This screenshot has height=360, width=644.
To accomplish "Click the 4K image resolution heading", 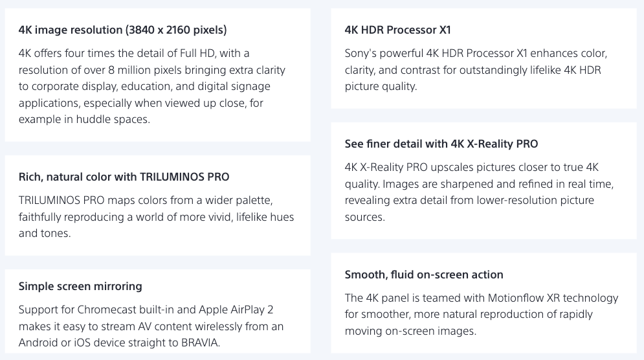I will coord(122,30).
